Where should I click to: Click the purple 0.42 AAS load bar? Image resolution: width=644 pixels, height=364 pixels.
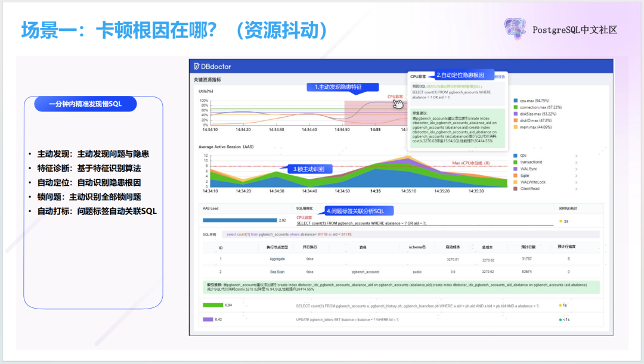(208, 319)
